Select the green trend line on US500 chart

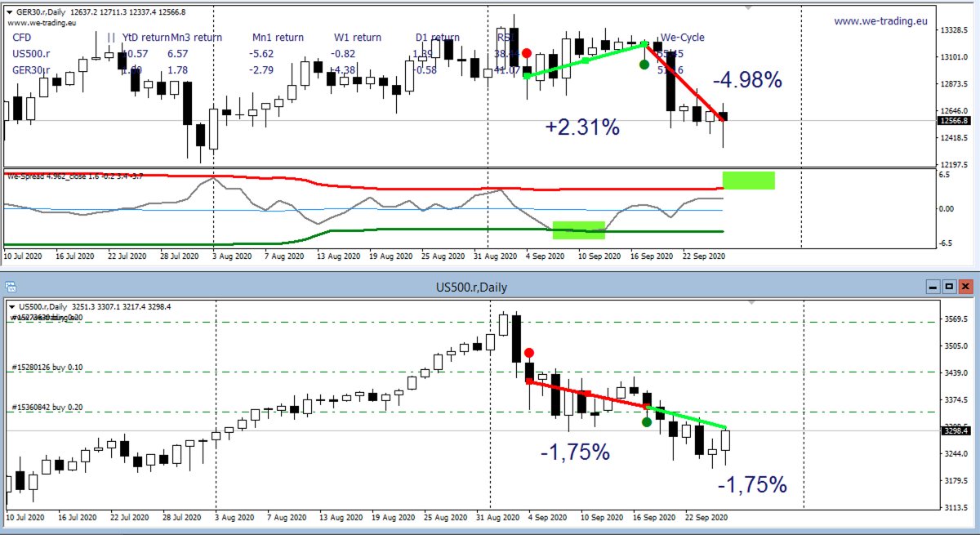tap(686, 417)
